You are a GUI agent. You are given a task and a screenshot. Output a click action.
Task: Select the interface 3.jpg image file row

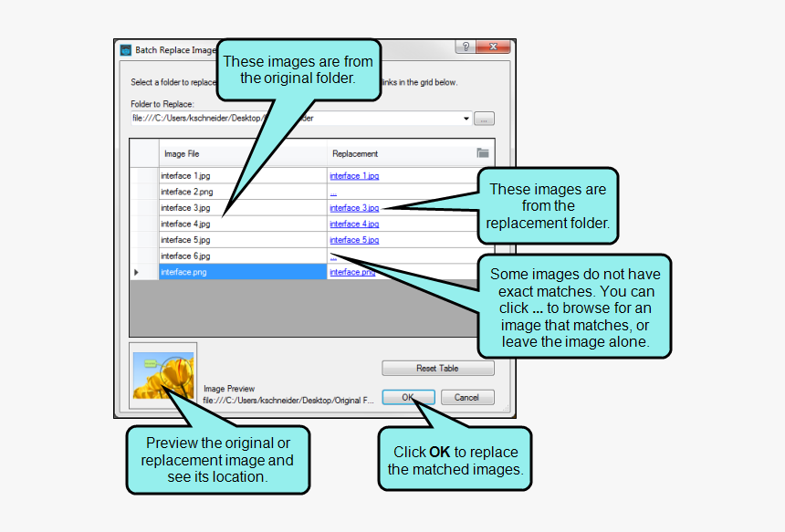243,208
